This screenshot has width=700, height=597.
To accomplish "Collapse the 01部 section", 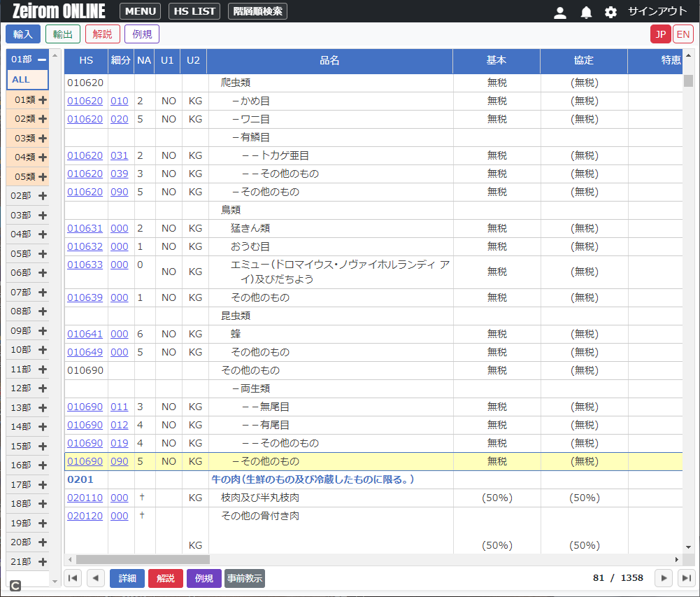I will pyautogui.click(x=42, y=59).
